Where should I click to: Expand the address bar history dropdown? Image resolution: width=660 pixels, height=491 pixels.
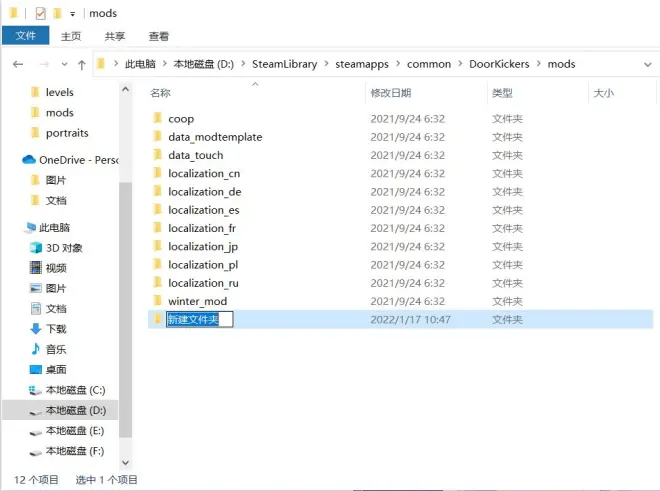[648, 64]
